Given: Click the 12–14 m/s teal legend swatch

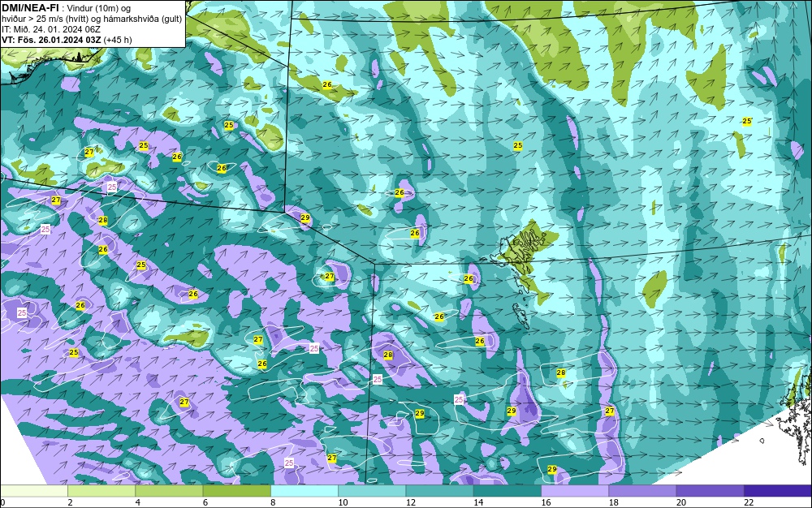Looking at the screenshot, I should tap(439, 490).
